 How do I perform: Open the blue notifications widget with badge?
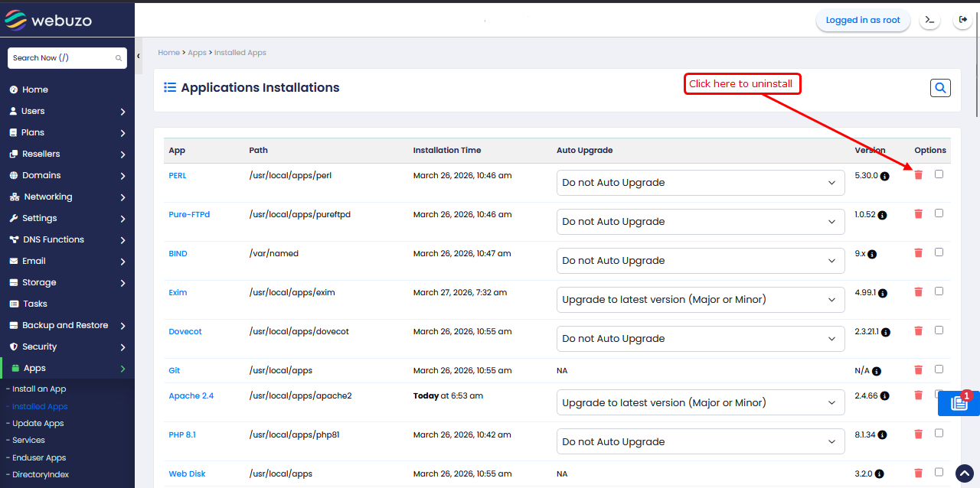pos(958,403)
